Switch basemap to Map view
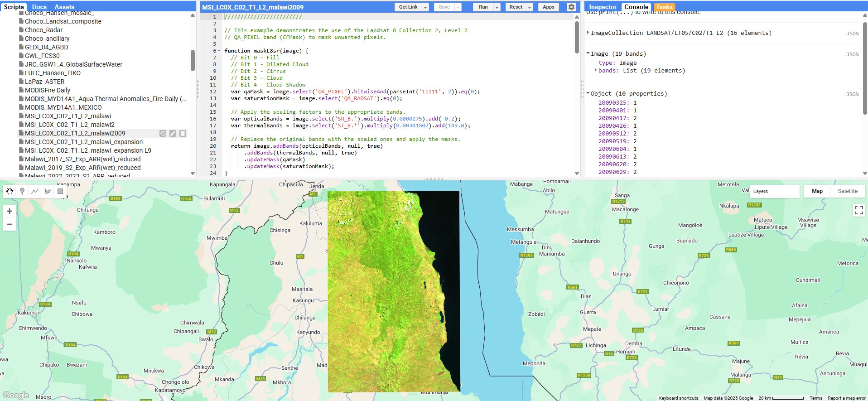 point(817,191)
